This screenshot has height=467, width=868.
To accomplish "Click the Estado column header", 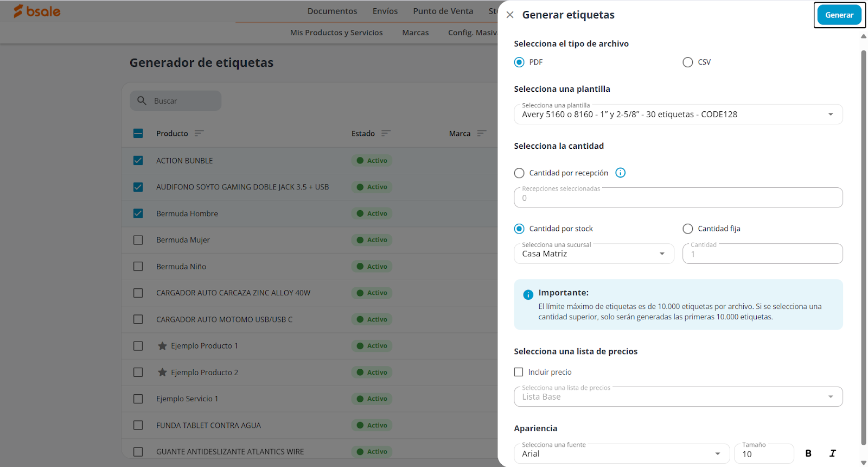I will (x=363, y=133).
